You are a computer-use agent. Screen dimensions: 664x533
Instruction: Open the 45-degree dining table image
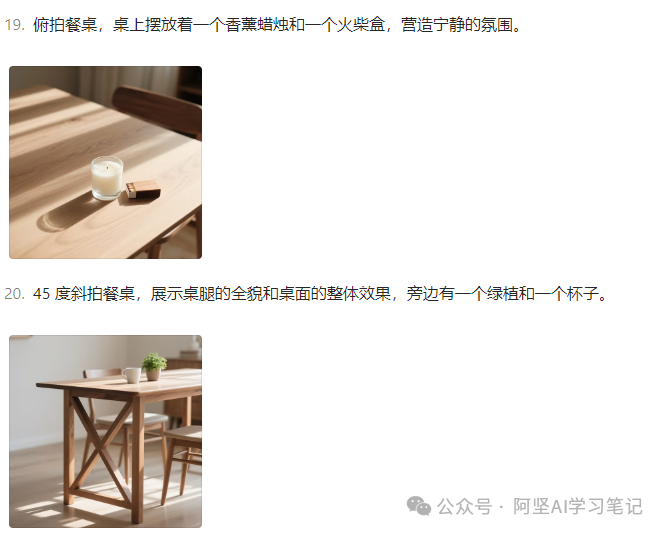coord(105,431)
